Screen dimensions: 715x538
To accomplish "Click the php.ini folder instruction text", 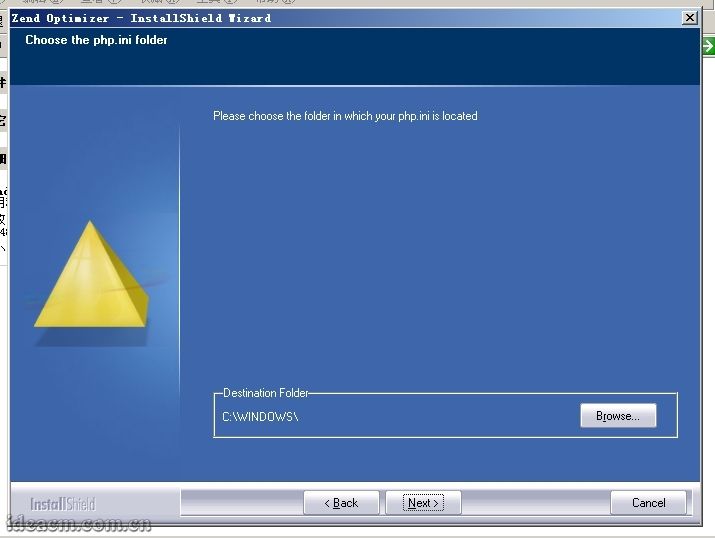I will pyautogui.click(x=345, y=116).
